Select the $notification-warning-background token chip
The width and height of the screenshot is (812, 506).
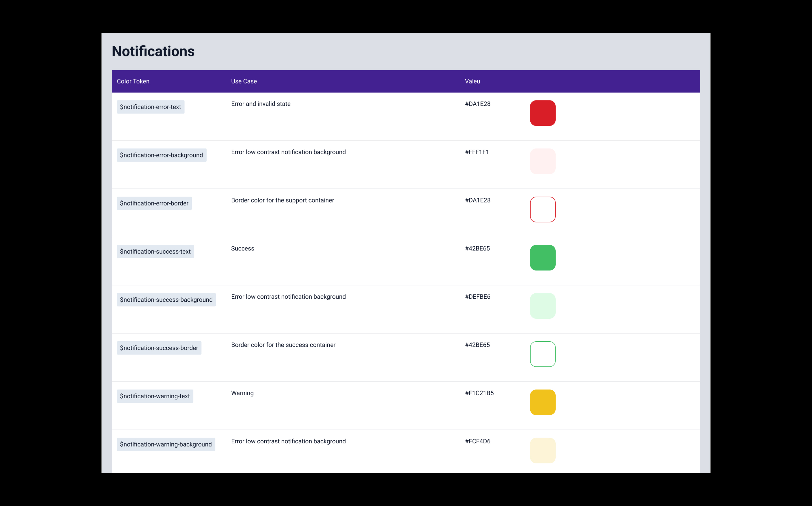pos(166,445)
